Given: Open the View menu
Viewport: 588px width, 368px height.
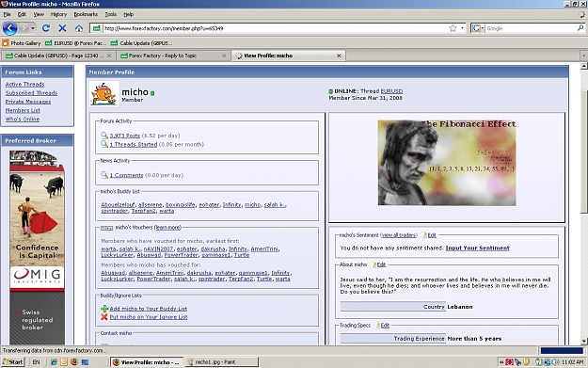Looking at the screenshot, I should pyautogui.click(x=39, y=14).
